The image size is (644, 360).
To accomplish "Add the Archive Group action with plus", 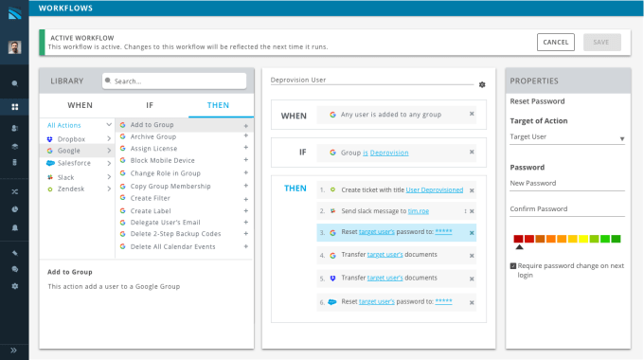I will [x=246, y=135].
